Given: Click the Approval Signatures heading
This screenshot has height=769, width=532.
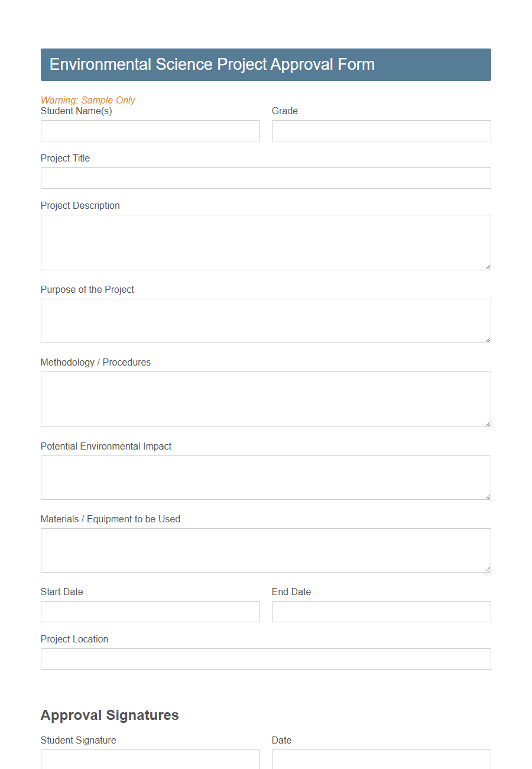Looking at the screenshot, I should tap(109, 715).
